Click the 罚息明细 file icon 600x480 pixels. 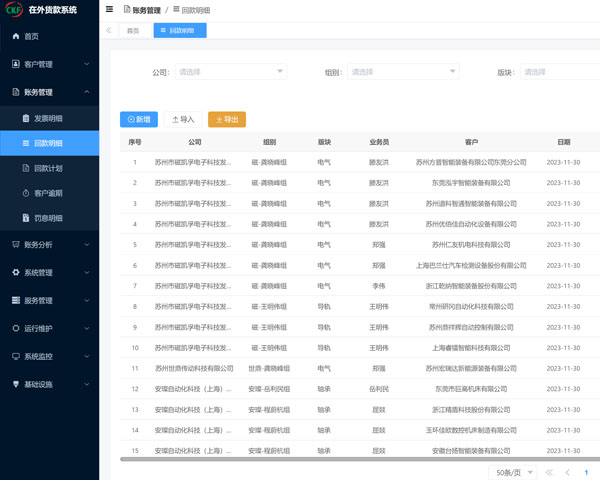(25, 218)
